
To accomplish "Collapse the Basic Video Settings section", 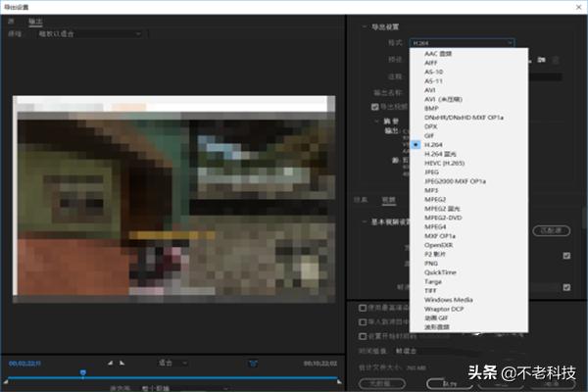I will (x=364, y=221).
